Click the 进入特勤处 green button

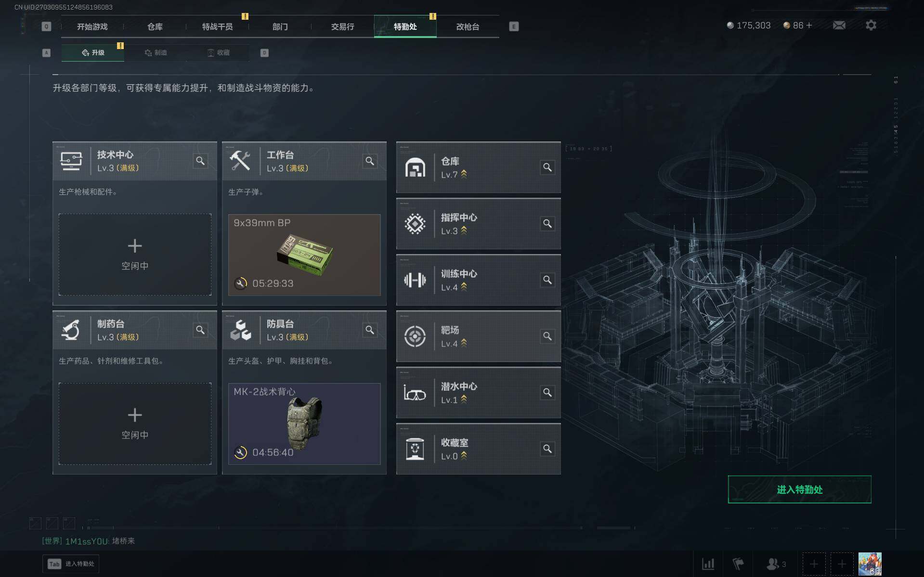click(799, 489)
